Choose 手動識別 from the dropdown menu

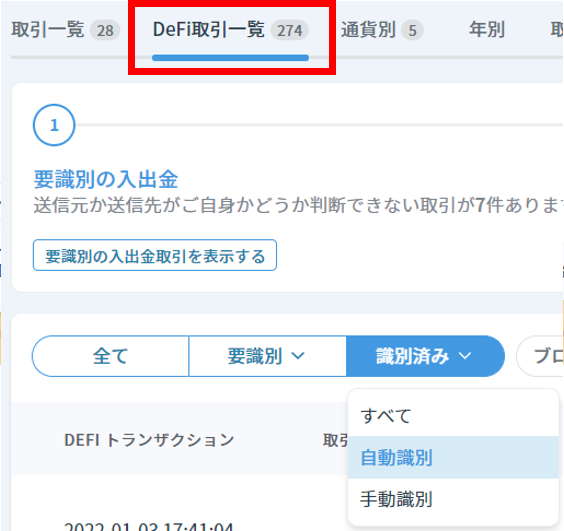click(x=453, y=499)
